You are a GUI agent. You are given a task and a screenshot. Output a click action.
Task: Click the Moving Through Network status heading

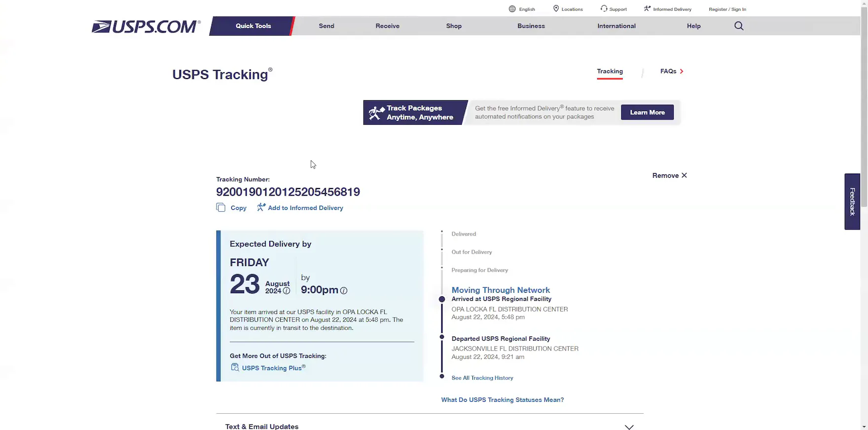501,290
